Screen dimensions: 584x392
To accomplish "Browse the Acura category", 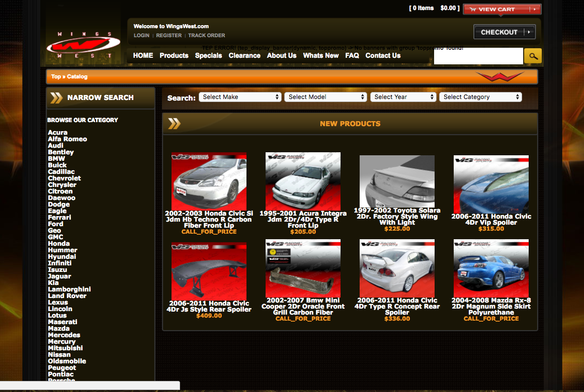I will click(x=58, y=133).
